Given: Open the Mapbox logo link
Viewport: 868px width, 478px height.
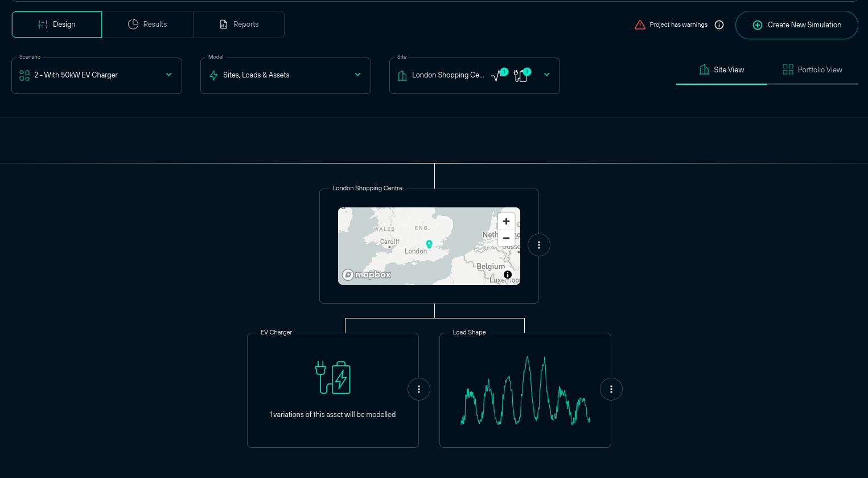Looking at the screenshot, I should pyautogui.click(x=367, y=275).
